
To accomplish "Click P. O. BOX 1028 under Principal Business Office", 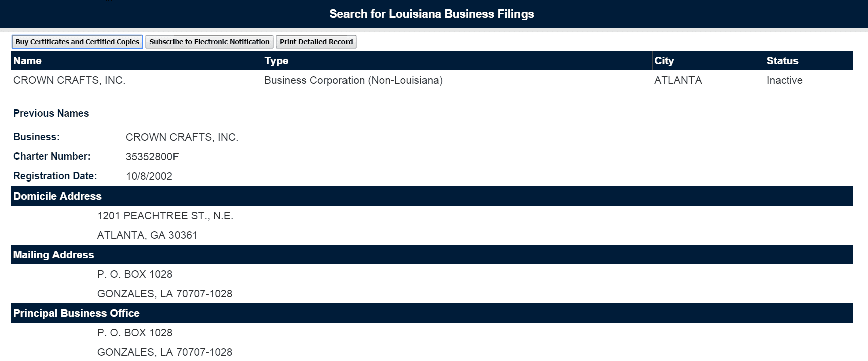I will [x=135, y=333].
